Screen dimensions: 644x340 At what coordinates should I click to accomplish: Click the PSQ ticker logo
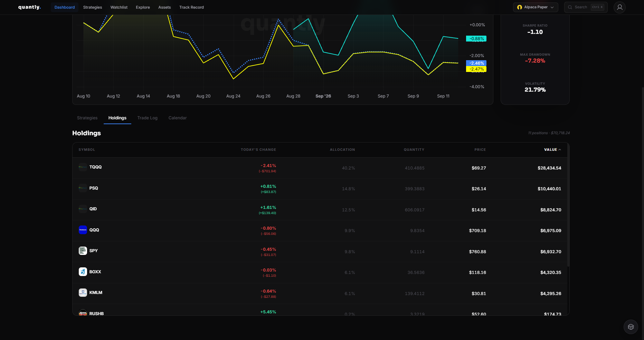[83, 188]
